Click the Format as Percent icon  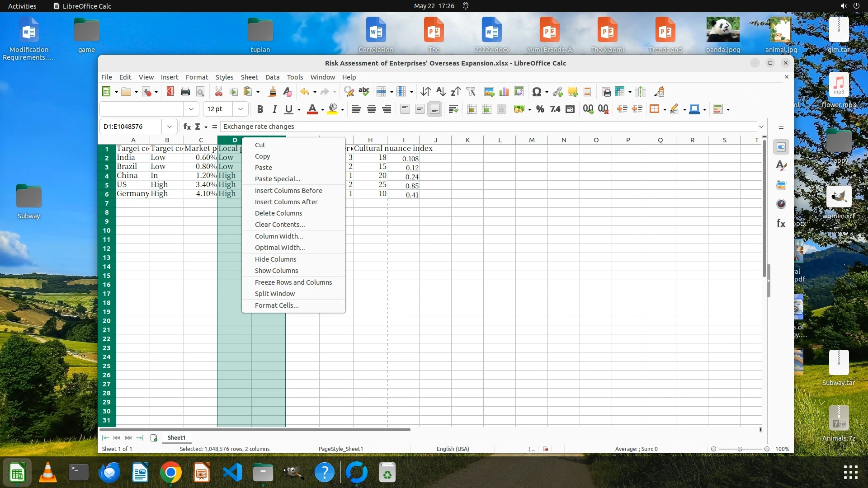pyautogui.click(x=540, y=109)
